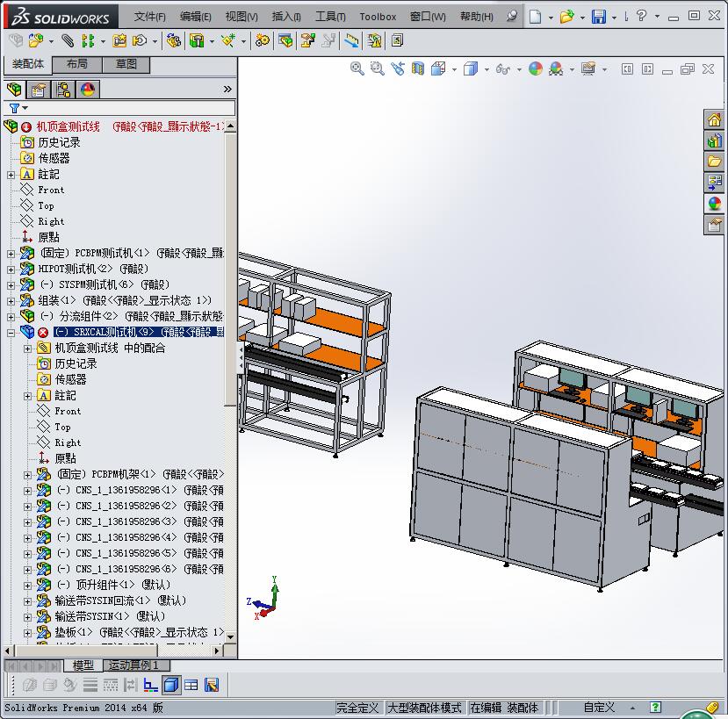Open the Toolbox menu
Viewport: 728px width, 719px height.
click(x=378, y=17)
